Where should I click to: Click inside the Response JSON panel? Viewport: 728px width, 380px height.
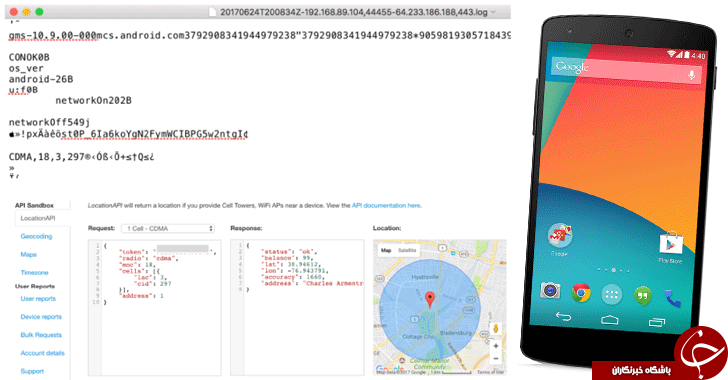(297, 307)
